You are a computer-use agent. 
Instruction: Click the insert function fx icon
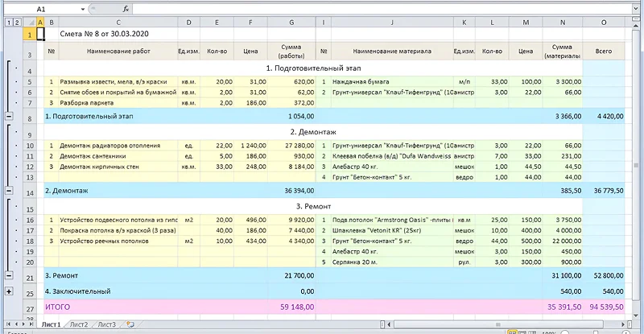pos(126,9)
